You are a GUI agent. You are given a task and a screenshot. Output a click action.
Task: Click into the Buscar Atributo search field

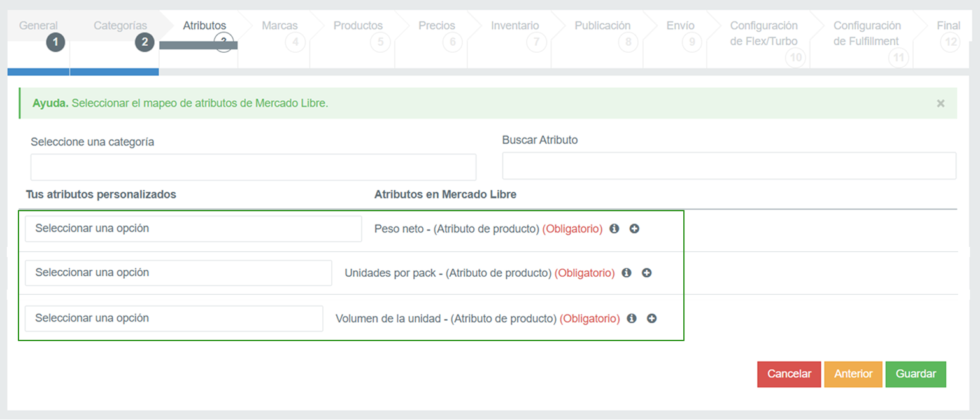tap(728, 165)
